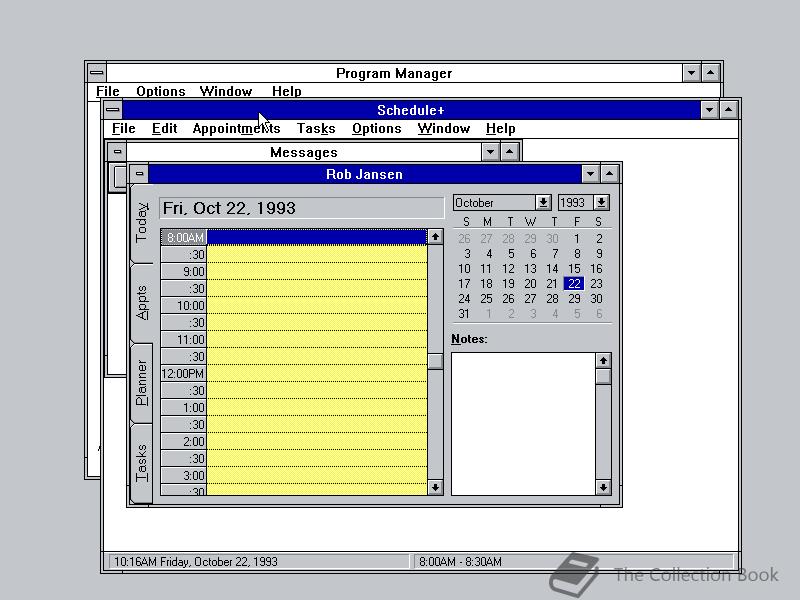Minimize the Schedule+ window
This screenshot has width=800, height=600.
pos(709,110)
